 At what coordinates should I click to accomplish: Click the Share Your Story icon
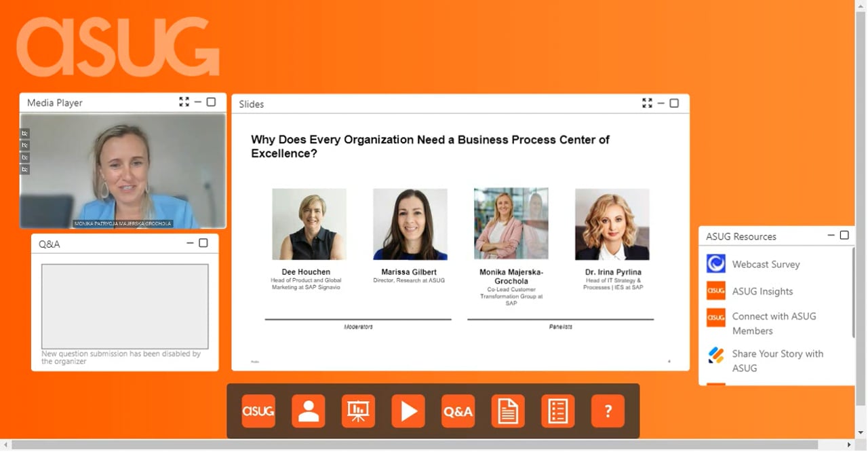715,355
